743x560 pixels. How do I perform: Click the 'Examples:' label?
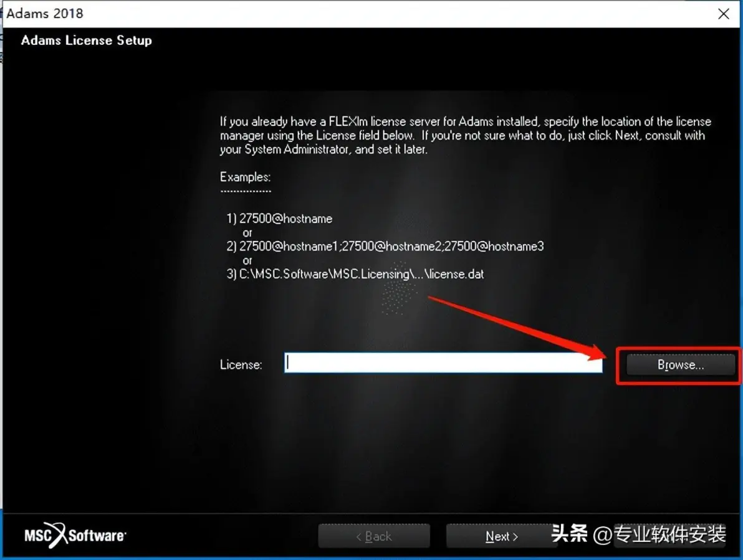click(246, 178)
